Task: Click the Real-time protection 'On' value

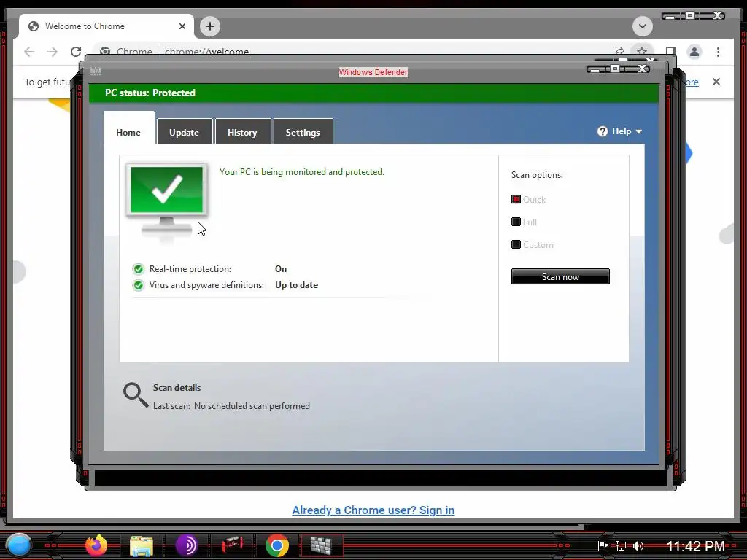Action: (281, 269)
